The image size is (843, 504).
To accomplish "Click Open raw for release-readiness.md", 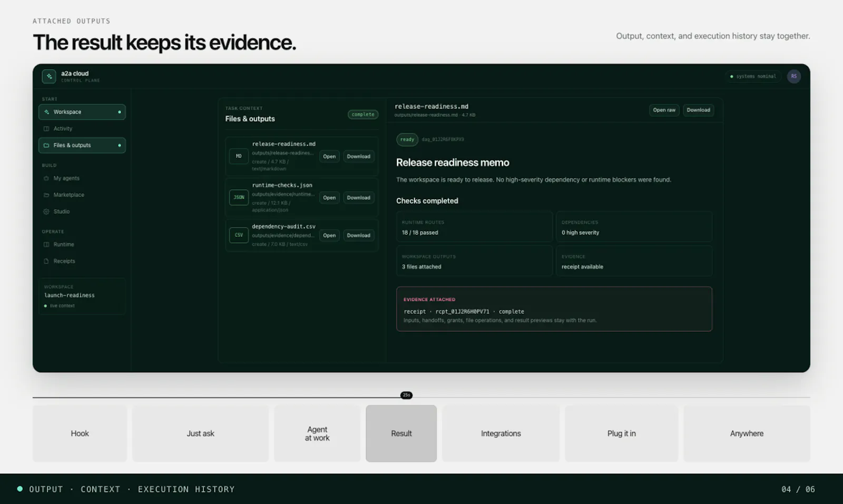I will pos(664,110).
